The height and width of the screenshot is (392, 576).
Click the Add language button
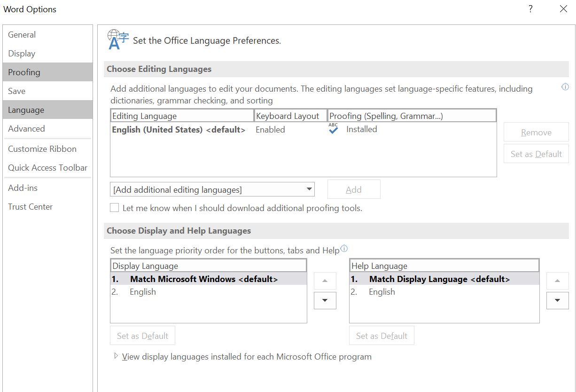[354, 189]
